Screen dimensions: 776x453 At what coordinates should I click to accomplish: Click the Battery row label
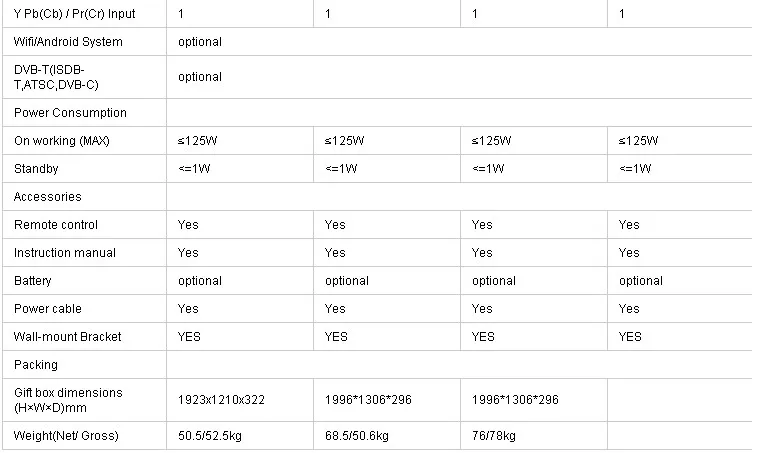33,281
